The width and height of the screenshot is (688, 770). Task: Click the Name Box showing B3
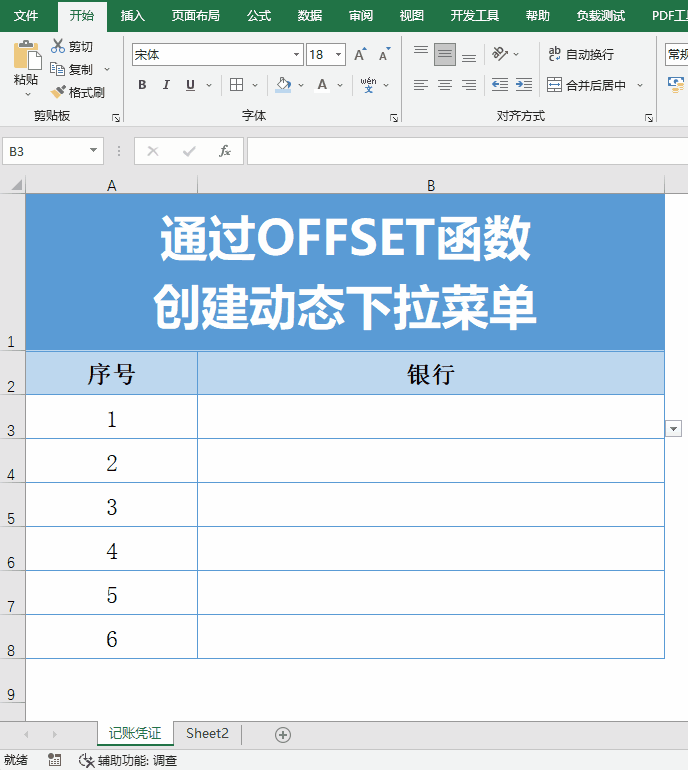pos(45,151)
